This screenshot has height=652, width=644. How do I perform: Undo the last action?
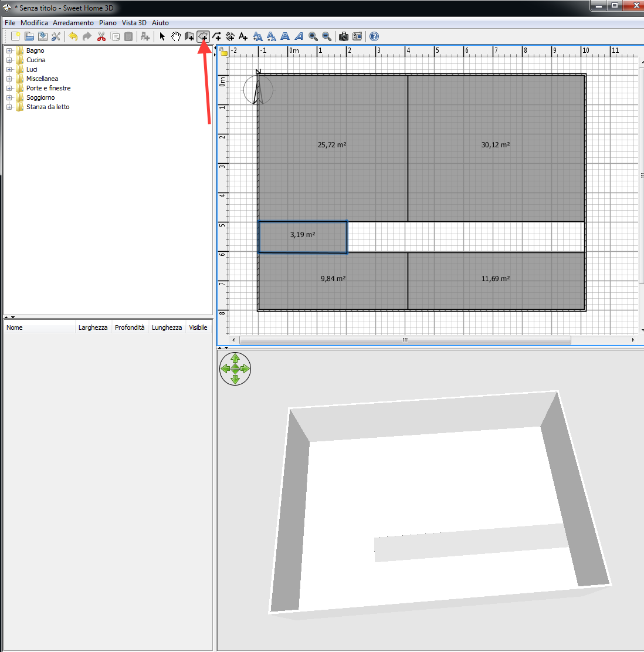point(73,36)
